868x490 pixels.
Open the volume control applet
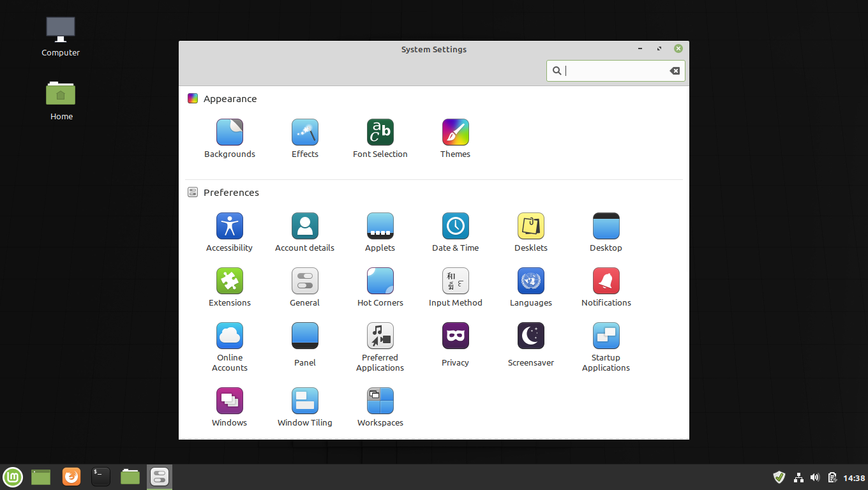(815, 477)
